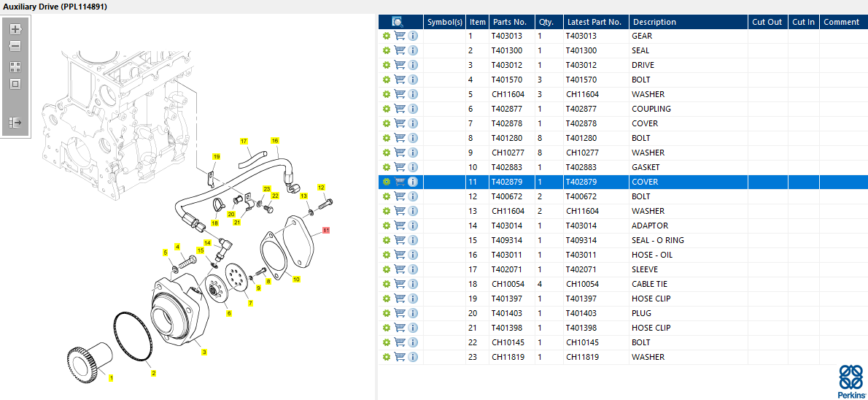Select callout 1 on the gear in diagram
This screenshot has width=868, height=400.
pyautogui.click(x=111, y=378)
